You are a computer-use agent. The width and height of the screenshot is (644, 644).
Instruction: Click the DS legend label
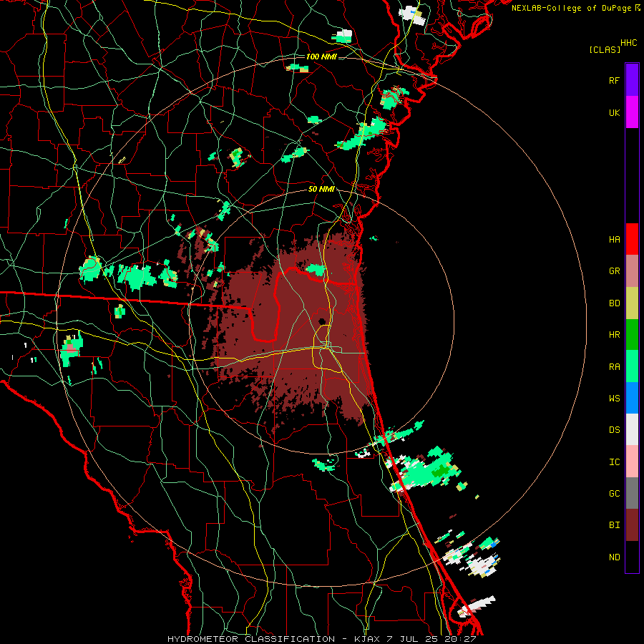(614, 429)
